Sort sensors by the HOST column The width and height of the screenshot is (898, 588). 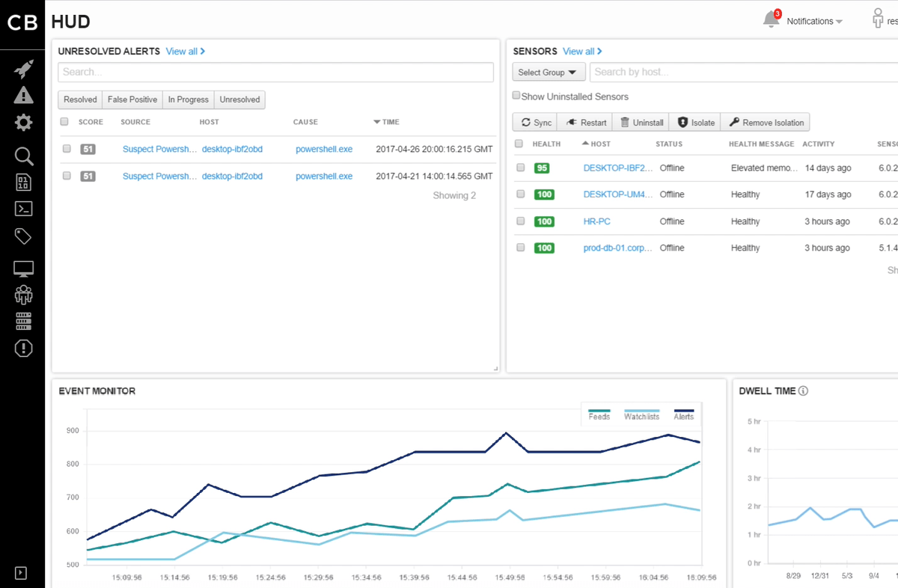tap(596, 144)
